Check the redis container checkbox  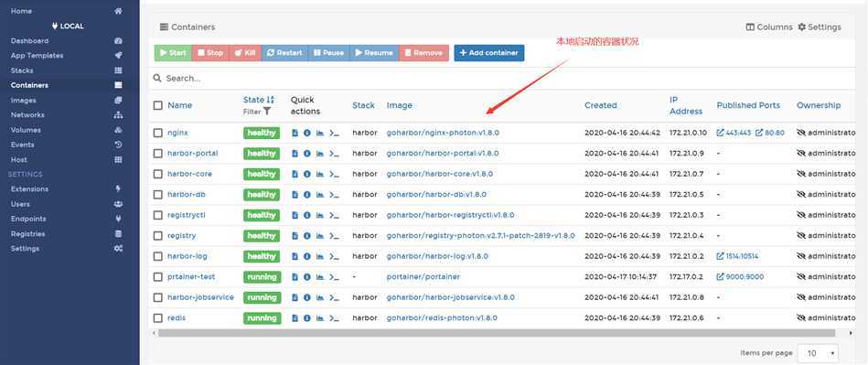coord(157,318)
